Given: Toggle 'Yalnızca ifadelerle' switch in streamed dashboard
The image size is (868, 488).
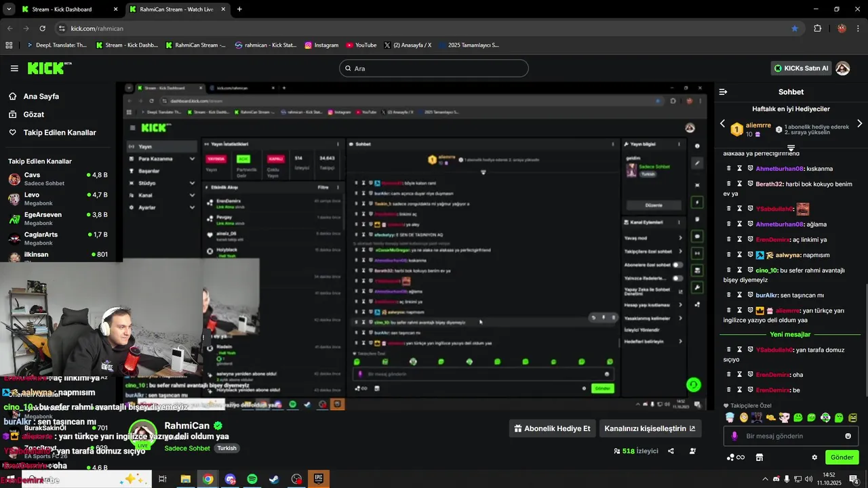Looking at the screenshot, I should (x=677, y=278).
